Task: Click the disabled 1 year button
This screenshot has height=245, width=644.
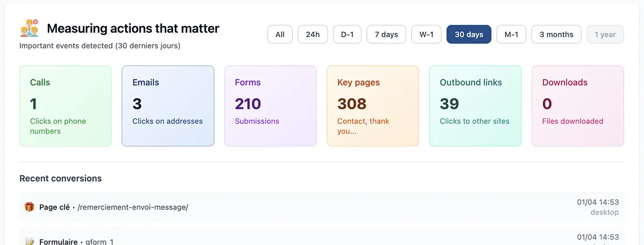Action: [x=605, y=34]
